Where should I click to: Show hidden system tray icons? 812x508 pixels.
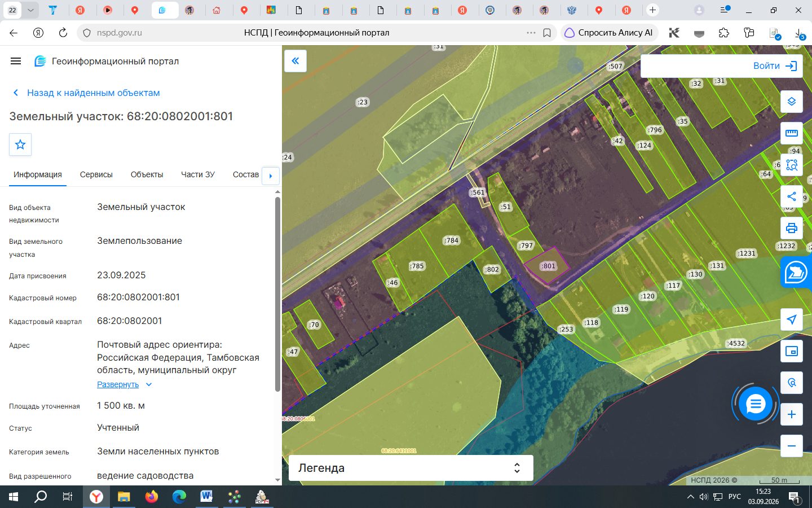coord(690,497)
